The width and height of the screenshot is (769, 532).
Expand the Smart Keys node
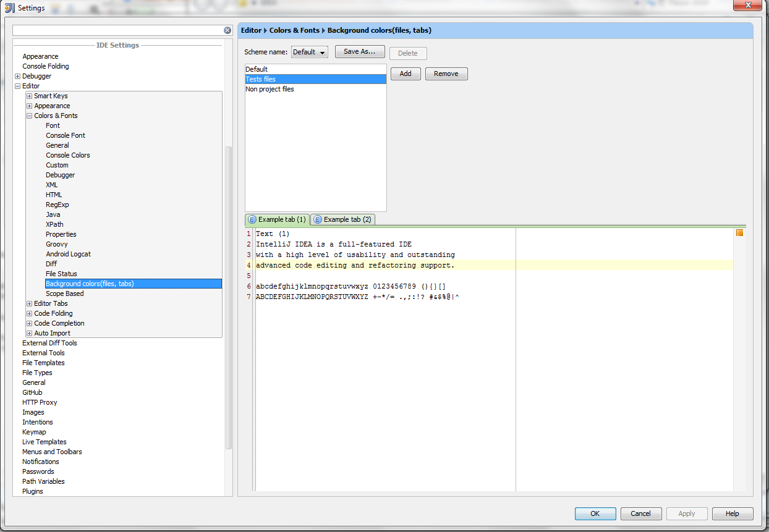pos(29,96)
